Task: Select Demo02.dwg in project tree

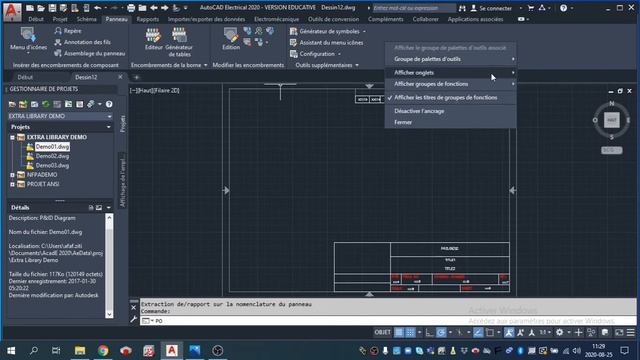Action: tap(52, 156)
